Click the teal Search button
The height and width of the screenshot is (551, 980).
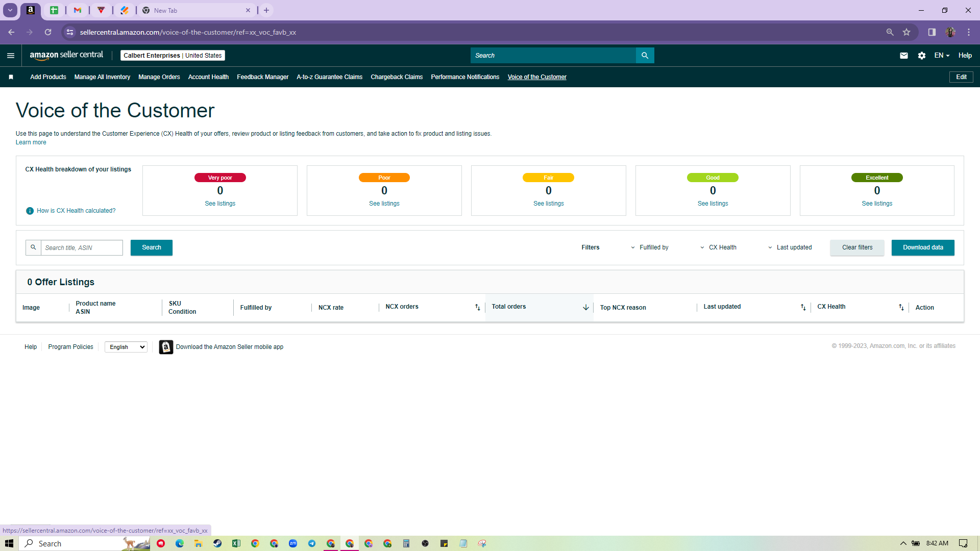tap(152, 247)
